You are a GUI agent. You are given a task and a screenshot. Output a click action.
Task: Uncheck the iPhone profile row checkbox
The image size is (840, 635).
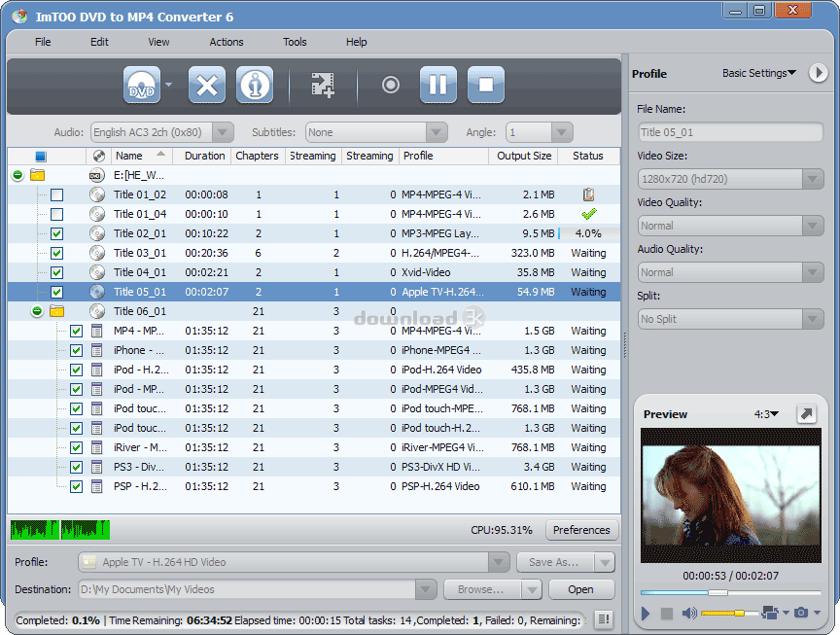(76, 350)
